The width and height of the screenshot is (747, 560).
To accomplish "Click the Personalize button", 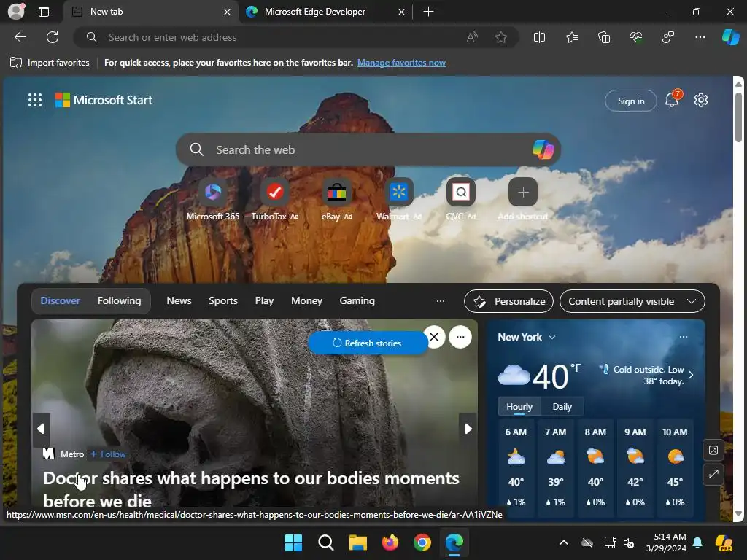I will click(508, 301).
